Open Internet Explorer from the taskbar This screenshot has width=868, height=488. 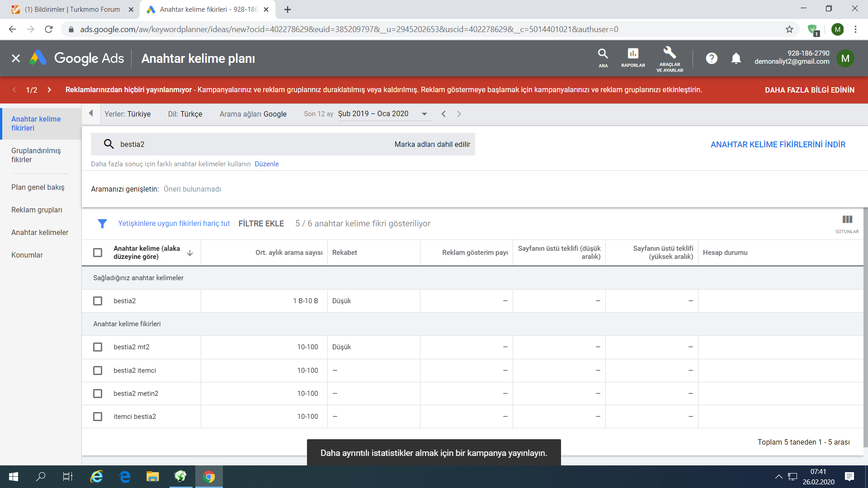tap(97, 477)
